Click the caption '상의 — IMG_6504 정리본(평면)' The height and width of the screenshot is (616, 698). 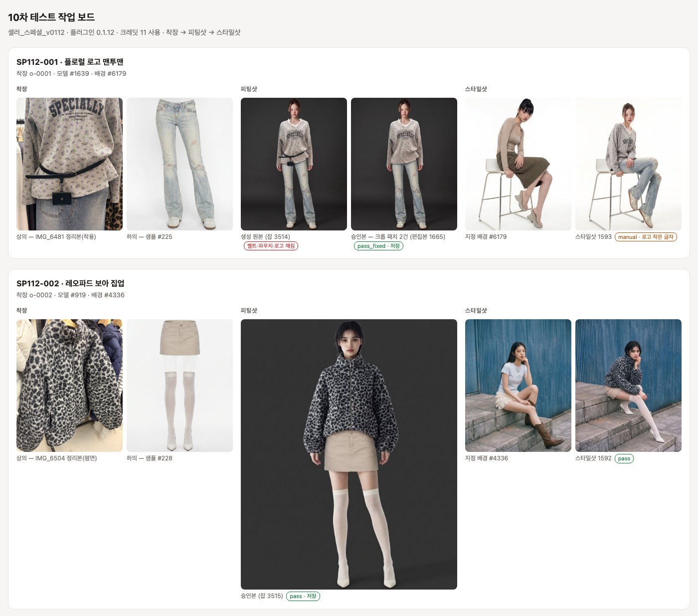tap(57, 458)
